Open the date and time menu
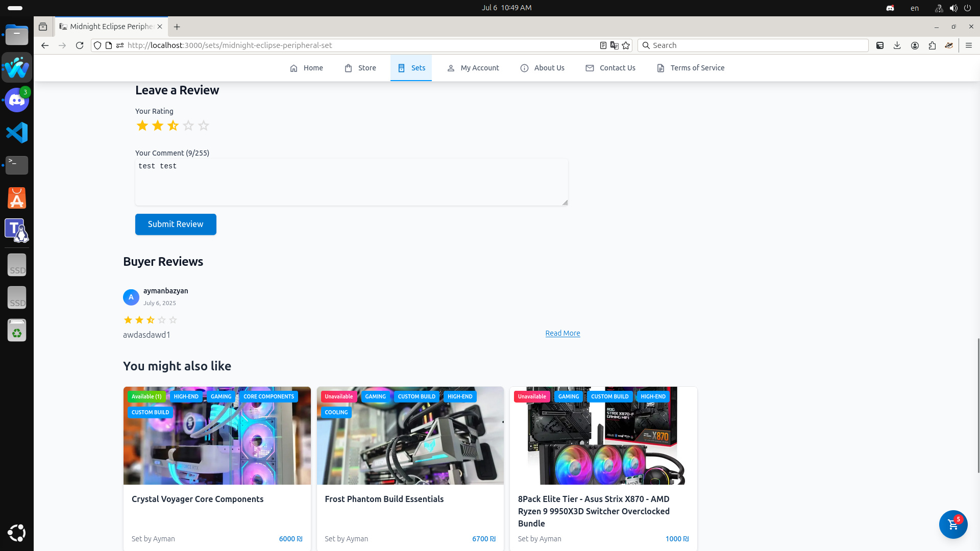Screen dimensions: 980x551 pyautogui.click(x=506, y=8)
